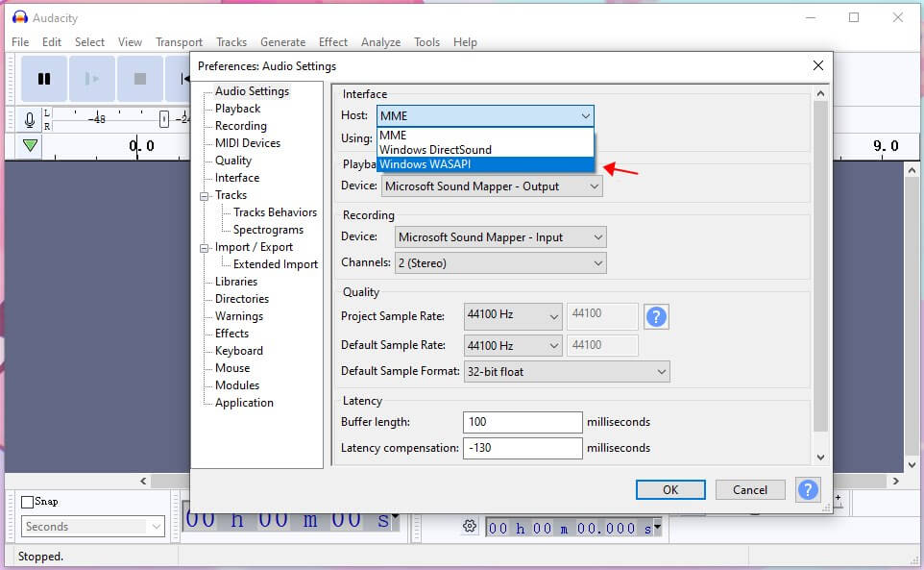Open the Edit menu

[52, 42]
